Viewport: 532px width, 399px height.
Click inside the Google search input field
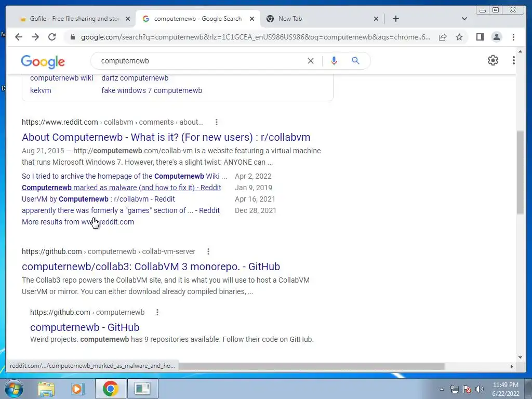pos(200,61)
